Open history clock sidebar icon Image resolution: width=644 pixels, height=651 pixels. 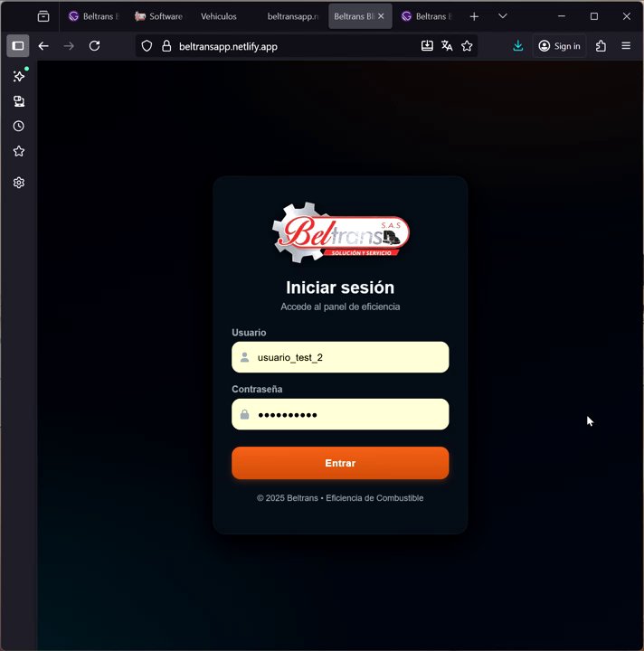click(19, 127)
